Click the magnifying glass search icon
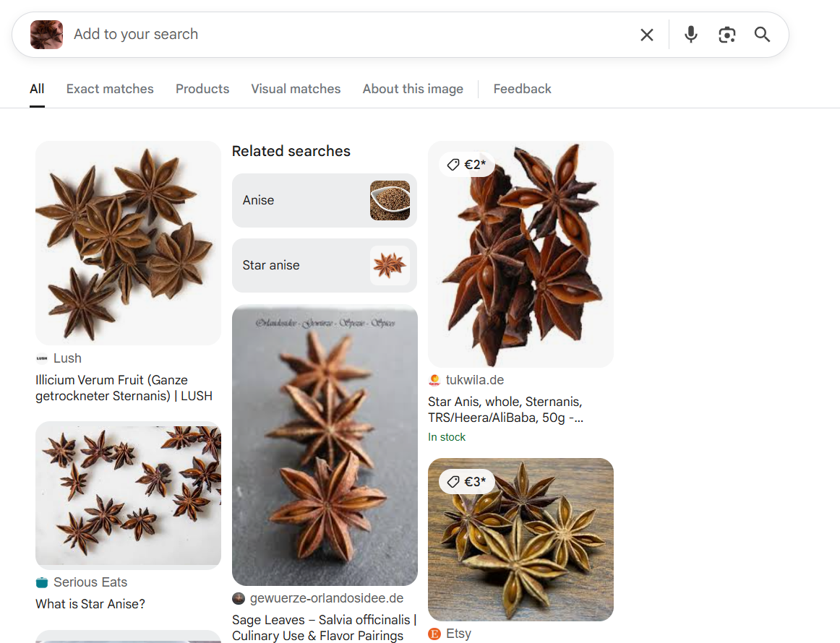Screen dimensions: 840x643 762,34
